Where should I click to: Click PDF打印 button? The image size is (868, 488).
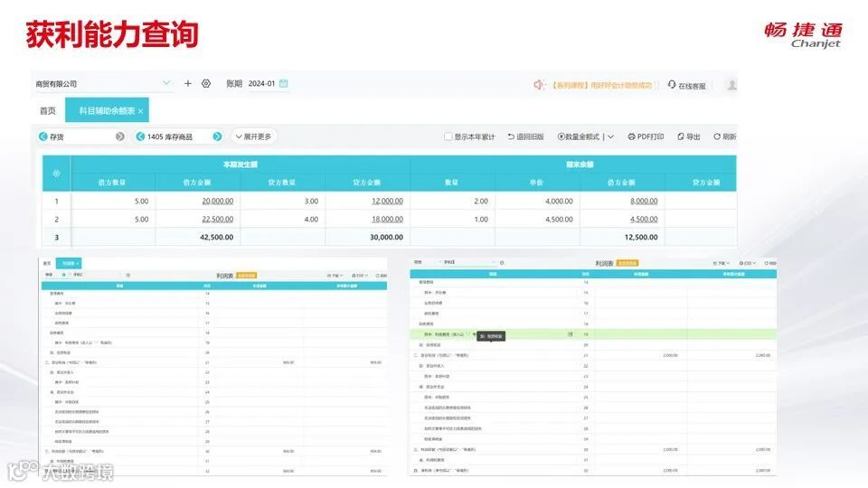tap(646, 136)
